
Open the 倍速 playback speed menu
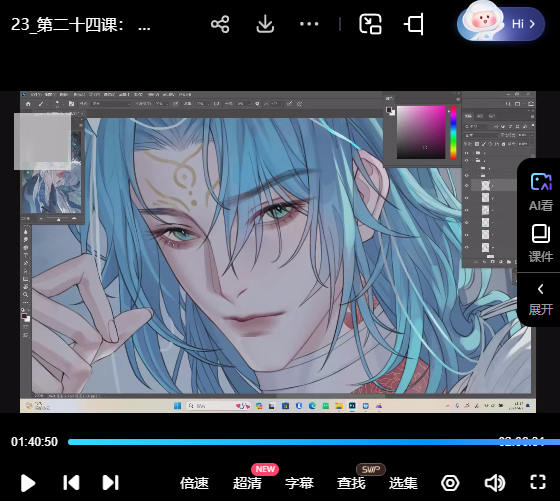click(x=194, y=483)
